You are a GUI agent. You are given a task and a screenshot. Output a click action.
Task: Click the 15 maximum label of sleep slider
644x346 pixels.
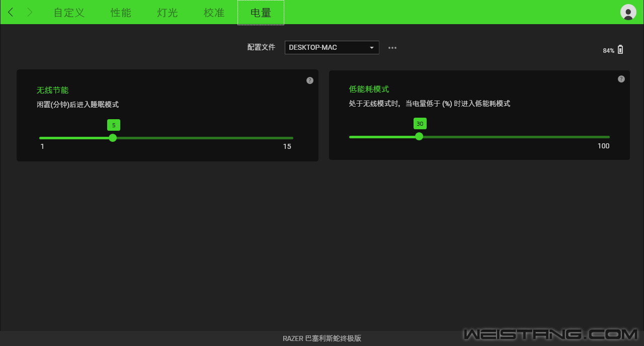287,147
